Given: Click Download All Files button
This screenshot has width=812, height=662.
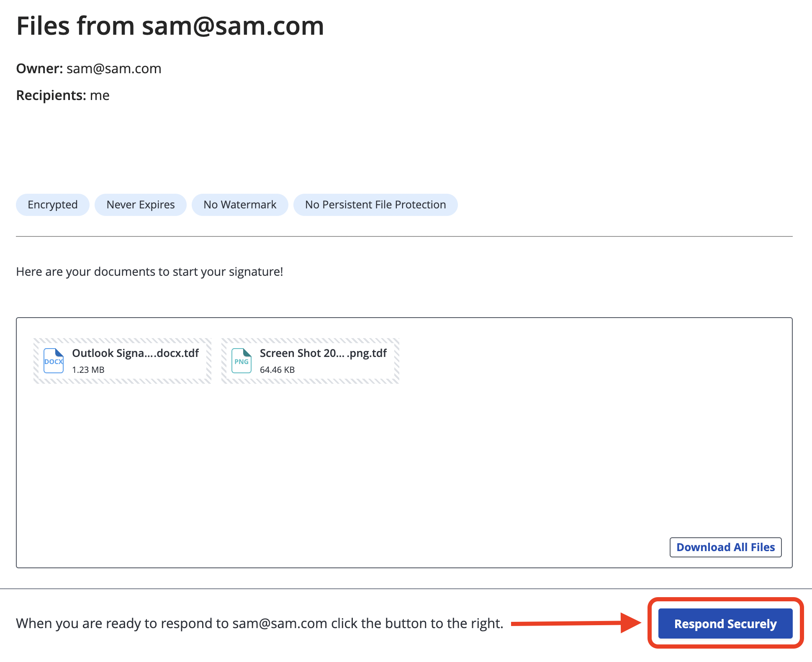Looking at the screenshot, I should coord(725,547).
